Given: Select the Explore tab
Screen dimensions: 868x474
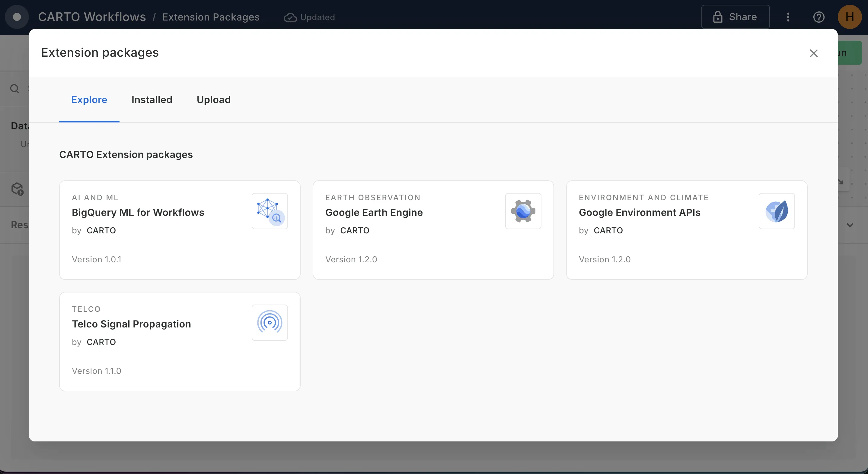Looking at the screenshot, I should (89, 100).
